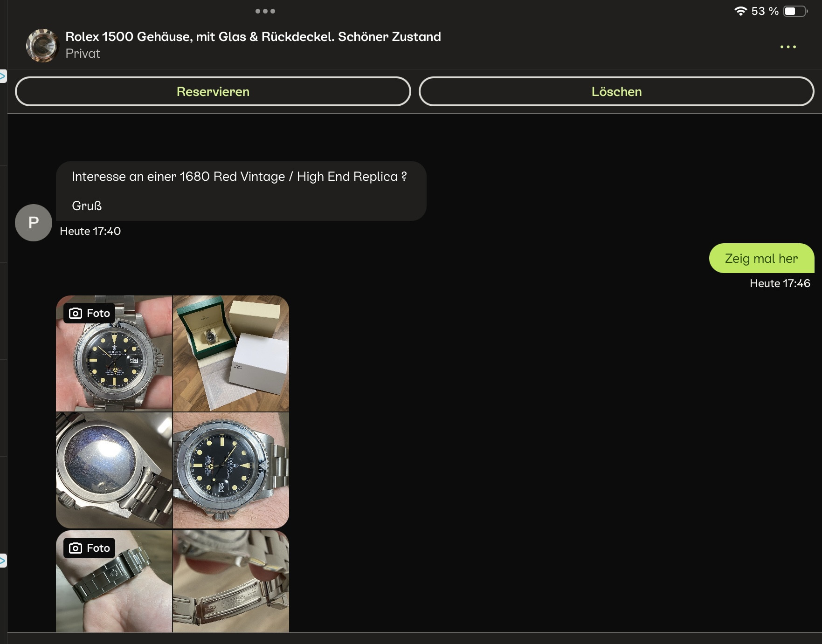Tap timestamp 'Heute 17:46'
The width and height of the screenshot is (822, 644).
[780, 283]
